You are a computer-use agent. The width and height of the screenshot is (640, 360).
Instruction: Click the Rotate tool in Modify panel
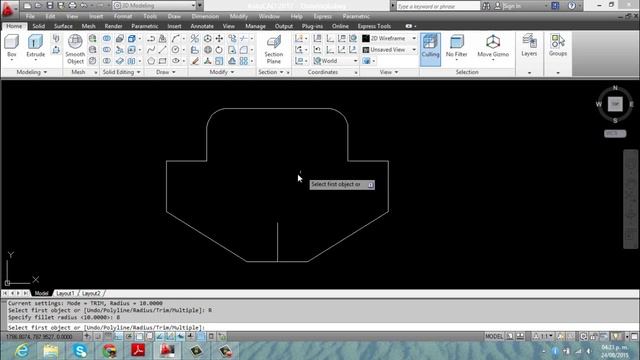point(219,50)
